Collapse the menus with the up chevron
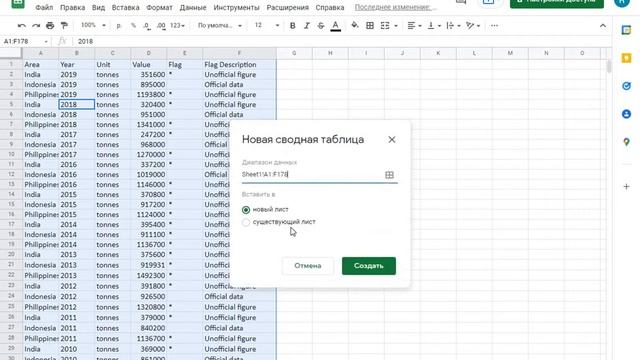Screen dimensions: 640x360 [603, 26]
